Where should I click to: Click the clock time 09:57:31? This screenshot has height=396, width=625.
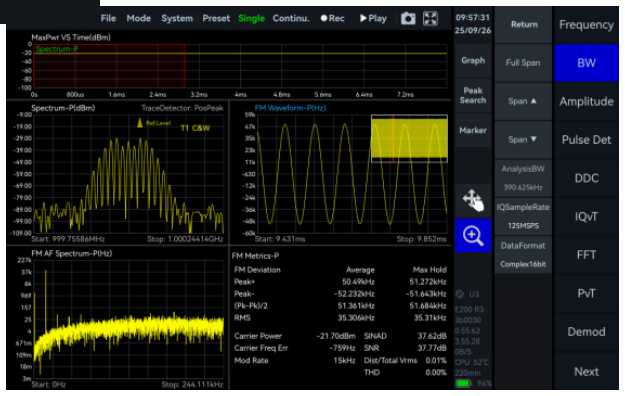point(473,18)
